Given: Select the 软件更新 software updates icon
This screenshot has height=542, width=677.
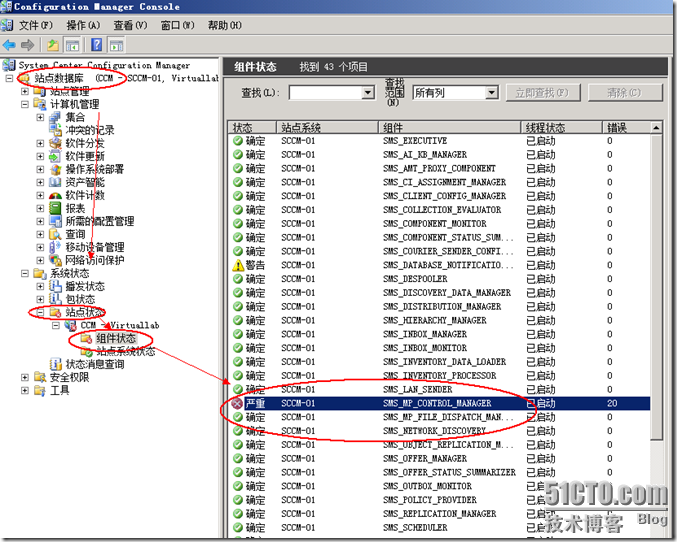Looking at the screenshot, I should coord(55,156).
